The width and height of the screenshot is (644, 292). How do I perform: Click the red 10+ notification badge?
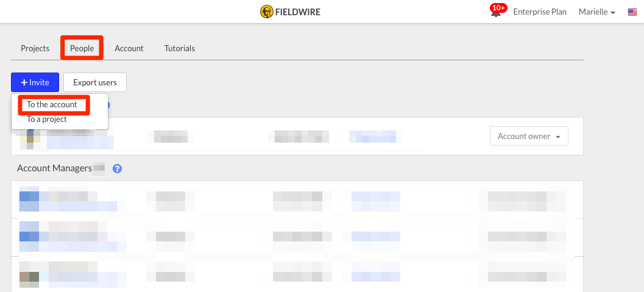tap(498, 7)
